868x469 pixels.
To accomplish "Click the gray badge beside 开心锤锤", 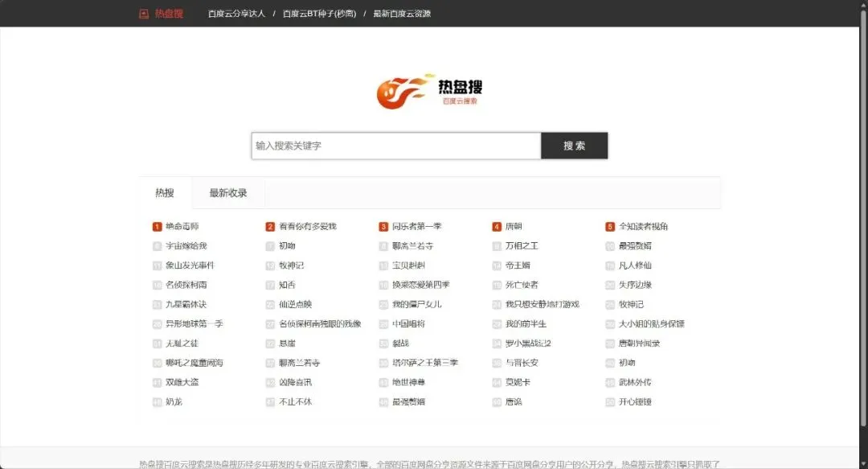I will tap(610, 402).
